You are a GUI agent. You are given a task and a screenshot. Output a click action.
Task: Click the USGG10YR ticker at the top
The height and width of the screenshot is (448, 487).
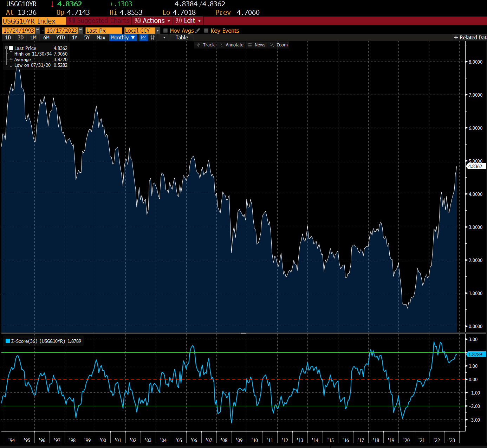click(x=21, y=4)
